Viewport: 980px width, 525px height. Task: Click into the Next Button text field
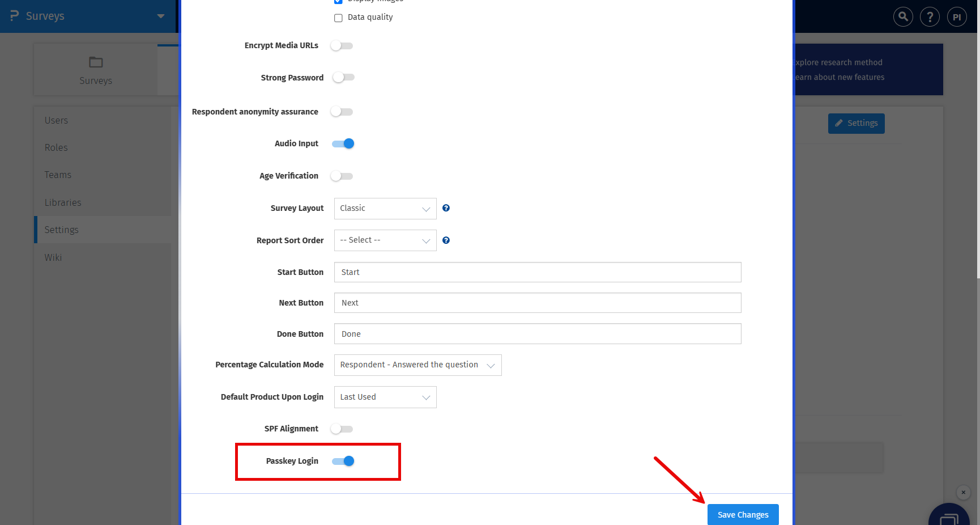(538, 303)
